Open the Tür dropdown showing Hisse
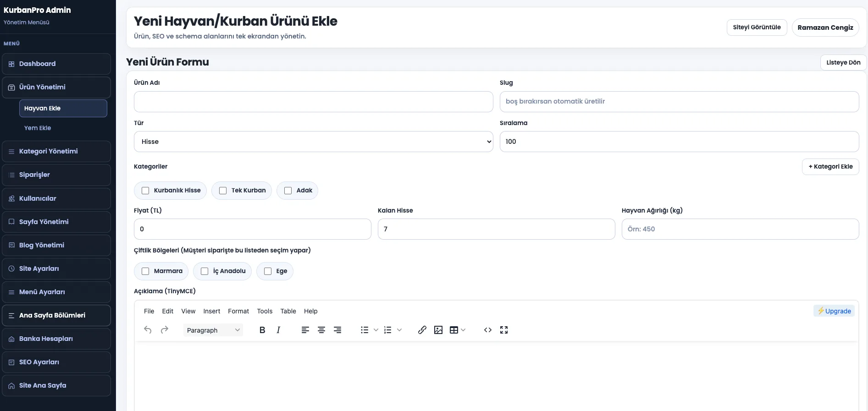 [313, 142]
